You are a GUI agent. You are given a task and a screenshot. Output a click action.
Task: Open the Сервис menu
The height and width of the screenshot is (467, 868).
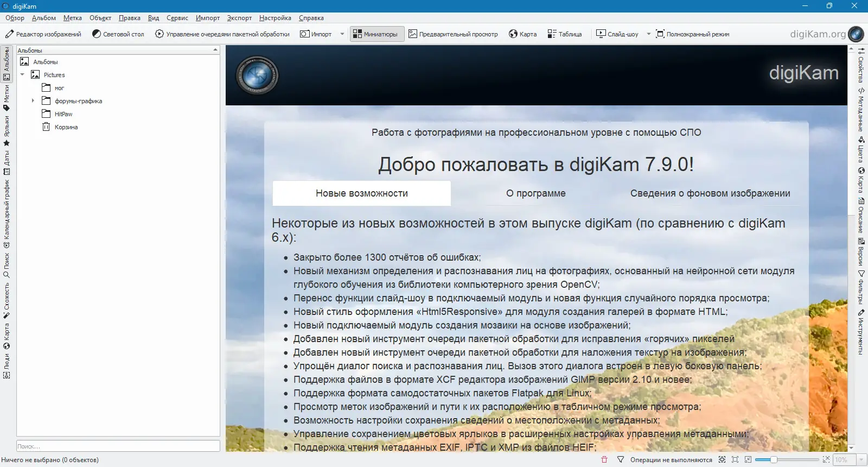[177, 18]
